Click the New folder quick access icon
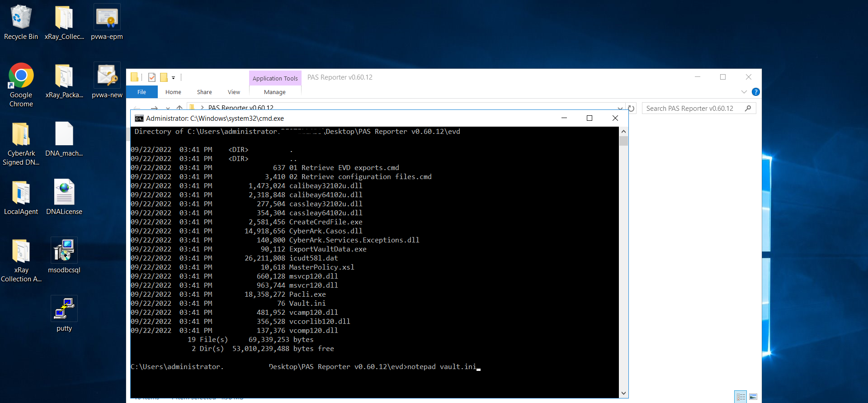 coord(164,77)
